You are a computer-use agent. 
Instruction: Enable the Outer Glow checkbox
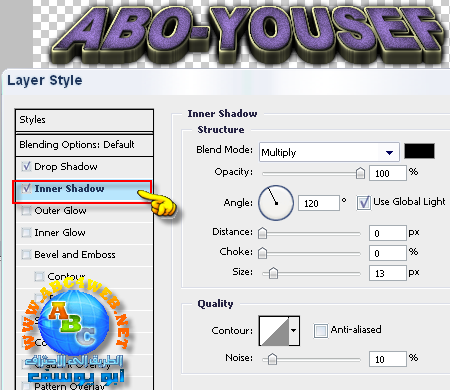pos(26,211)
